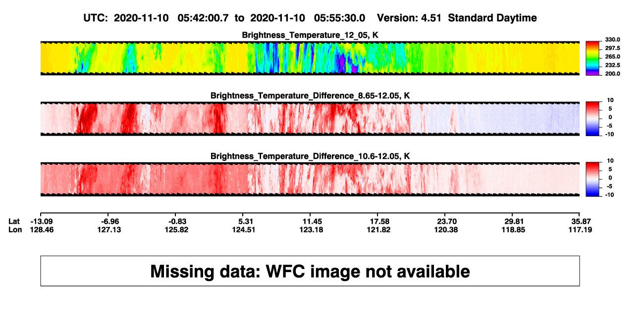
Task: Click the 8.65-12.05 difference image strip
Action: tap(310, 119)
